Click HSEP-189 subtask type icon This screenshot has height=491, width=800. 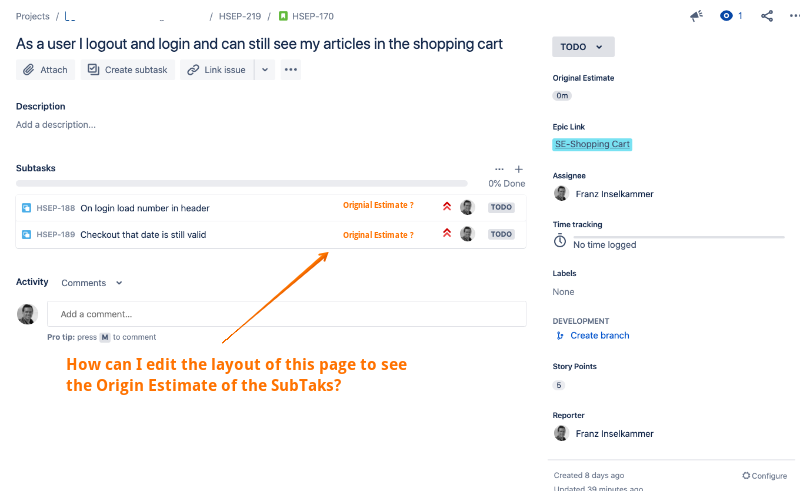(27, 234)
